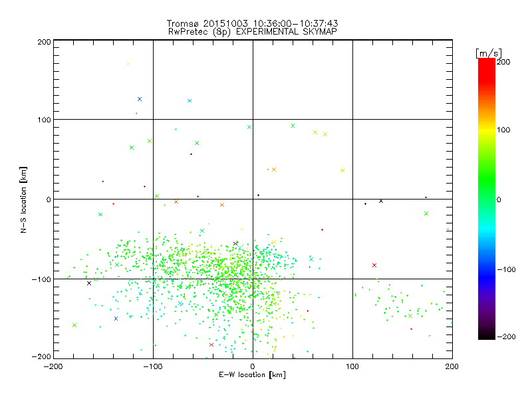Click the y-axis tick label "200"
This screenshot has height=399, width=532.
coord(44,42)
